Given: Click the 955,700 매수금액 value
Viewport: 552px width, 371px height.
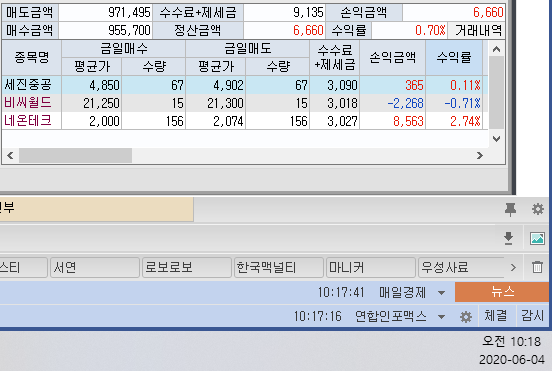Looking at the screenshot, I should click(129, 31).
